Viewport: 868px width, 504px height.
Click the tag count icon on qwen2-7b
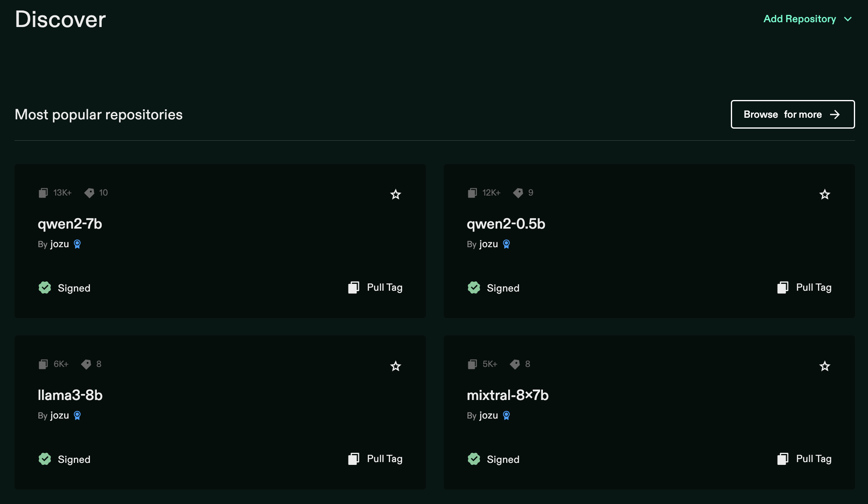coord(90,193)
